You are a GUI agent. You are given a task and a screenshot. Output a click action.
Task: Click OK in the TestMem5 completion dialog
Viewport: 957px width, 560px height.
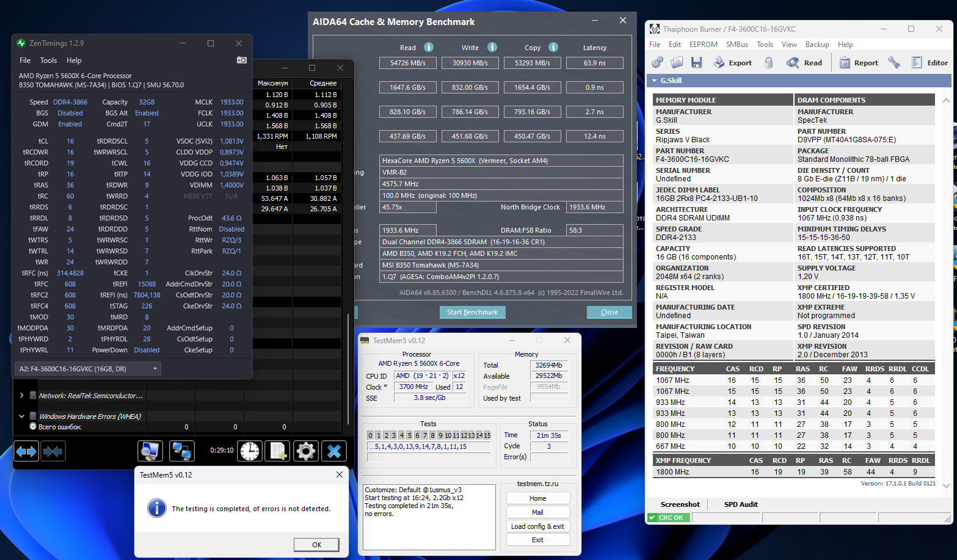click(316, 545)
